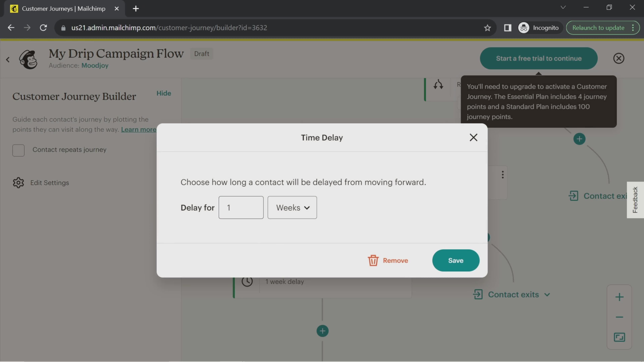Click the delay number input field
This screenshot has height=362, width=644.
241,207
